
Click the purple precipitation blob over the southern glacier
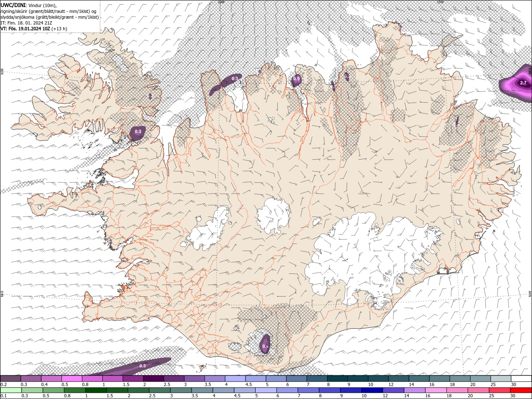[x=265, y=345]
